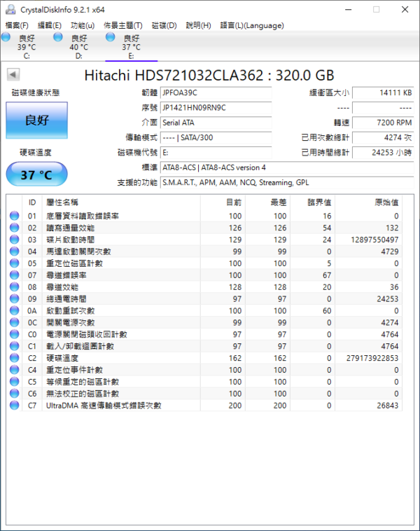Image resolution: width=420 pixels, height=531 pixels.
Task: Open the 佈景主題(T) menu
Action: coord(122,25)
